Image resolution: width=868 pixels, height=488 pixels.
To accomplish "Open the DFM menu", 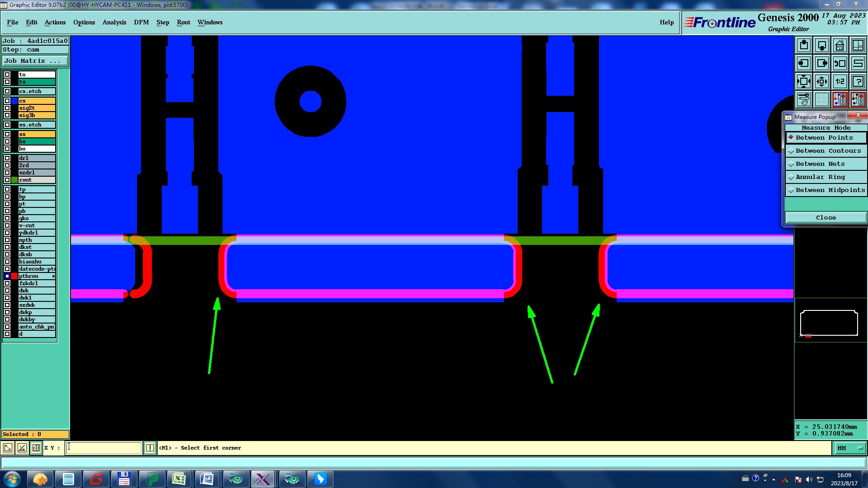I will coord(141,23).
